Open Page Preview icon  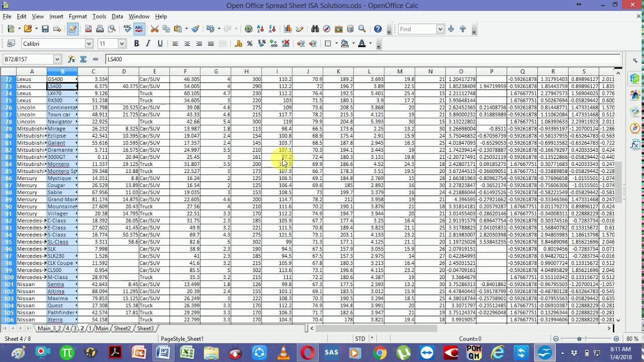click(111, 29)
